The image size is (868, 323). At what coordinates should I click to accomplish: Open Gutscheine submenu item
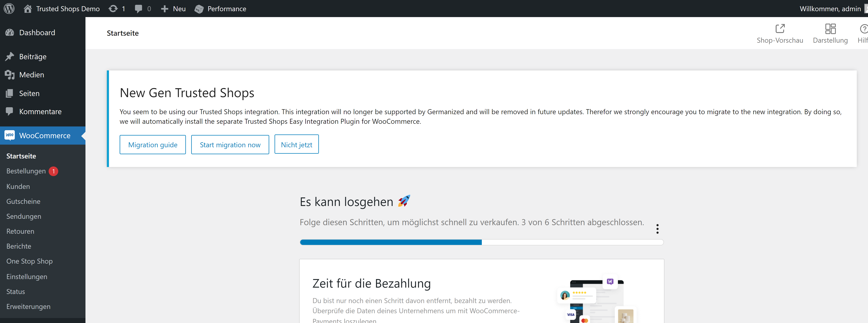click(23, 201)
